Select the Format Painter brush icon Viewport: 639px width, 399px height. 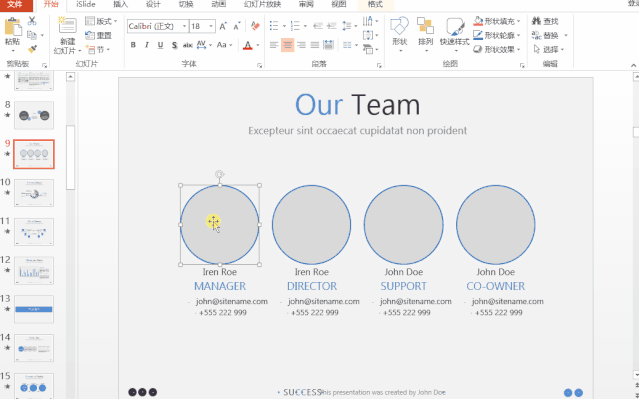pyautogui.click(x=32, y=49)
